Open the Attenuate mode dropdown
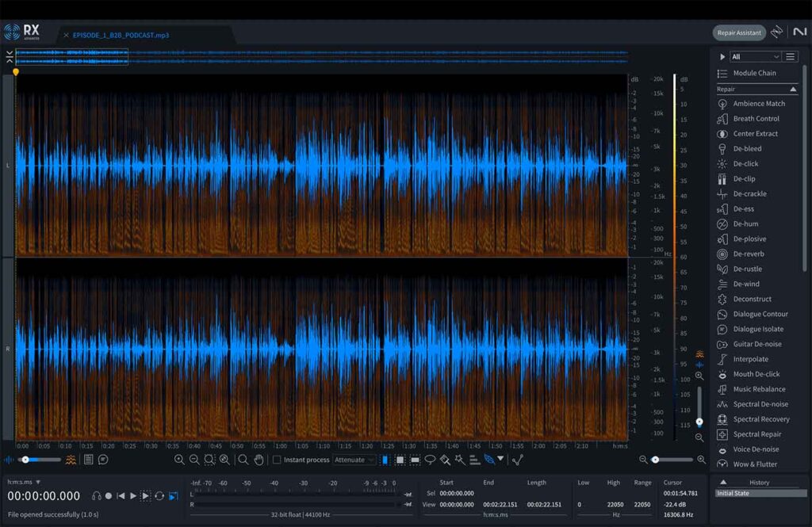The height and width of the screenshot is (527, 812). (x=354, y=460)
